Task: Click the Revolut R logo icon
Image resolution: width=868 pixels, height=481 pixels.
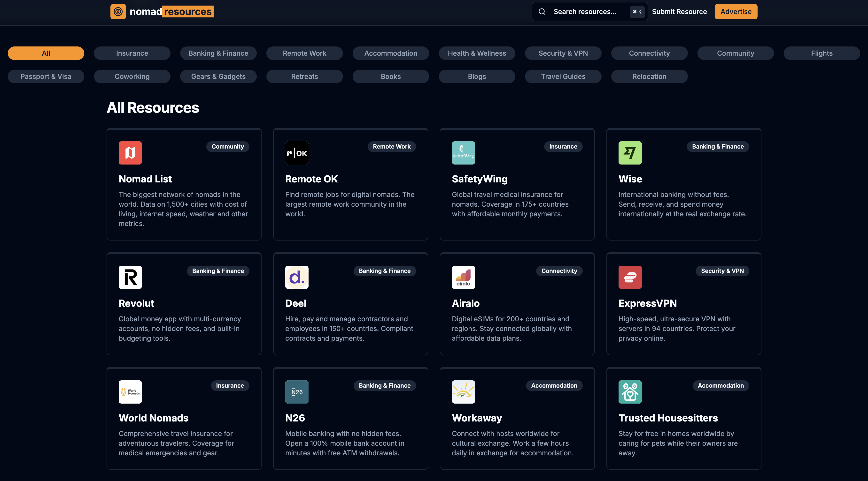Action: pos(130,277)
